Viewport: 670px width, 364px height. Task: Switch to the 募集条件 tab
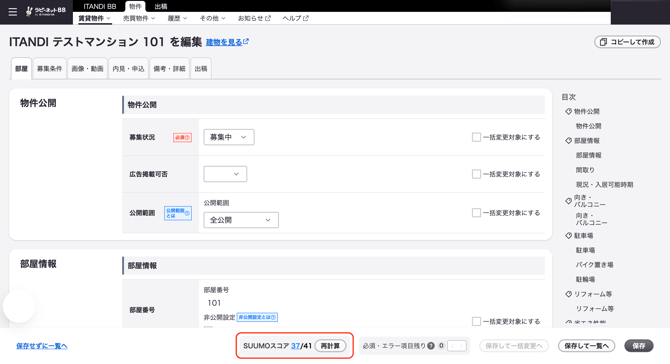pyautogui.click(x=50, y=68)
